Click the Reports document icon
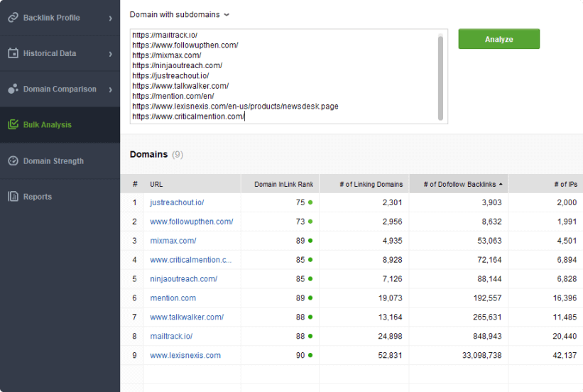 (x=13, y=197)
